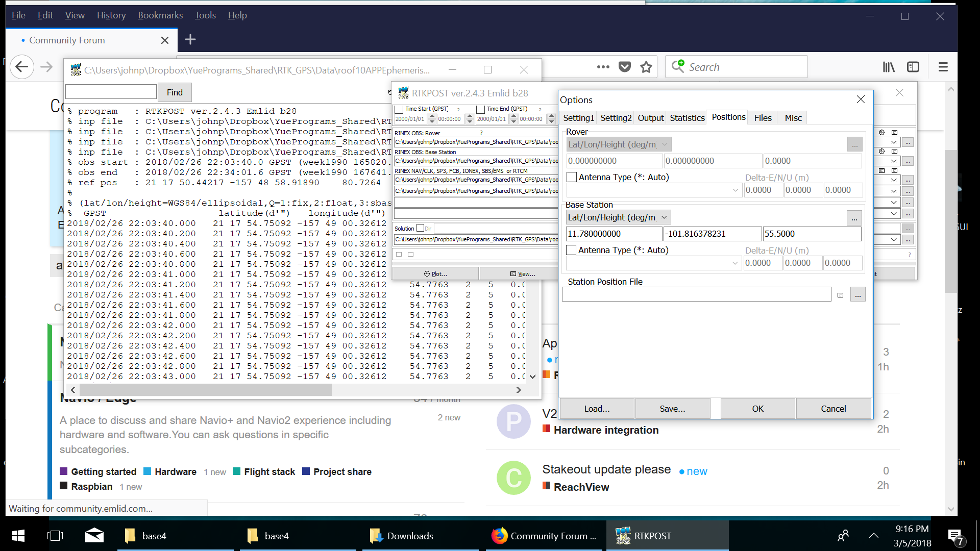Click the Base Station height field 55.5000

(x=812, y=234)
